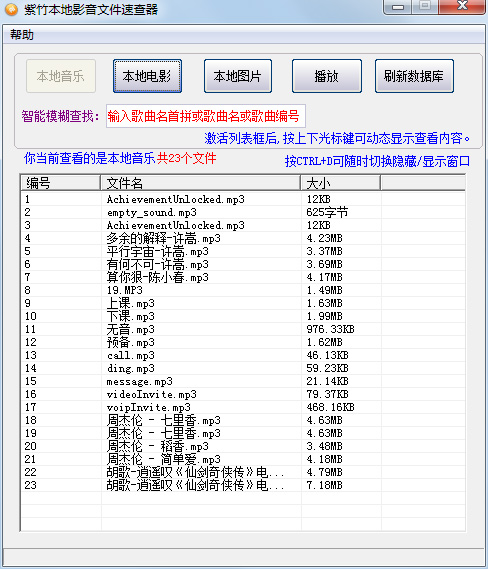Select 下课.mp3 row
The image size is (488, 569).
coord(242,316)
